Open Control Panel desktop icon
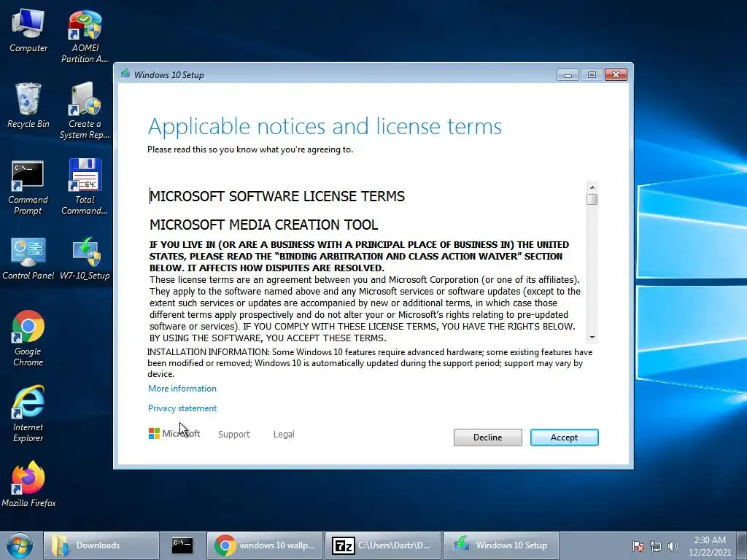 click(x=28, y=259)
